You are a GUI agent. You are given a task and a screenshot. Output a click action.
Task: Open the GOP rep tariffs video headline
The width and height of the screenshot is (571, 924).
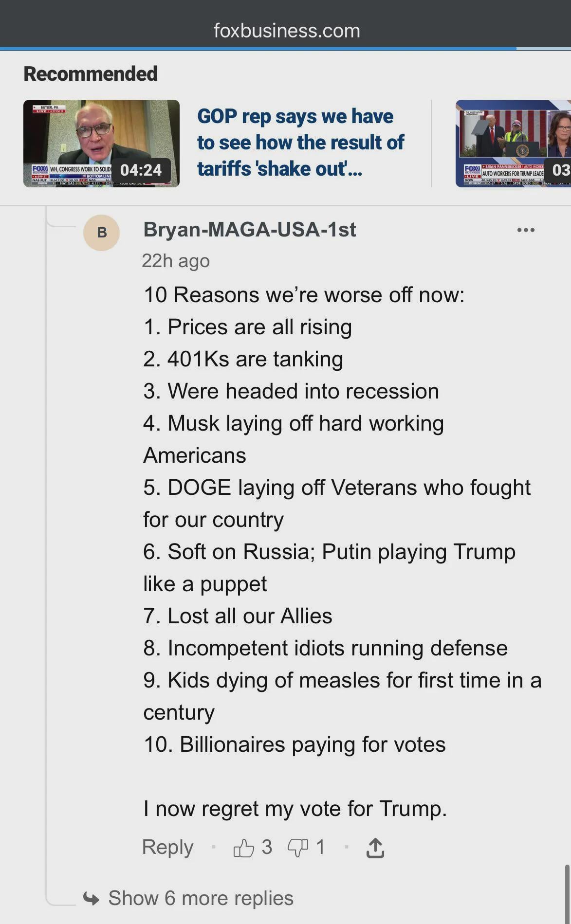pyautogui.click(x=300, y=143)
